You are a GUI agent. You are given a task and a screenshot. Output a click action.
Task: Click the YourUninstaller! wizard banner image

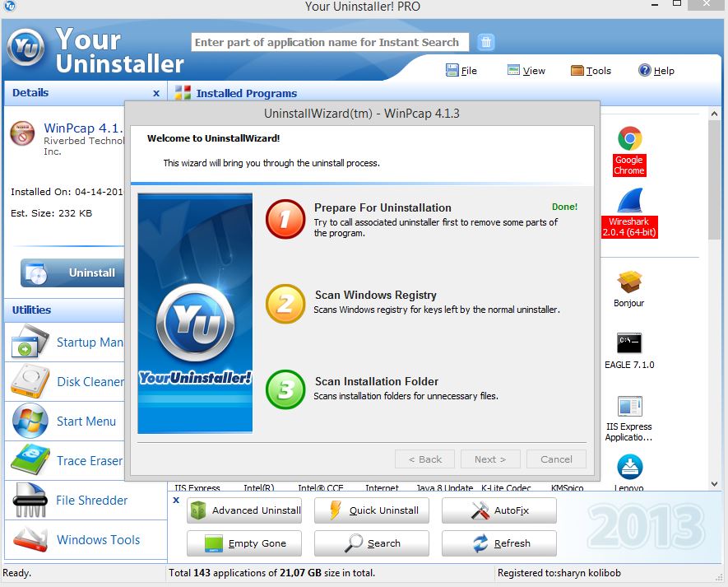coord(195,313)
